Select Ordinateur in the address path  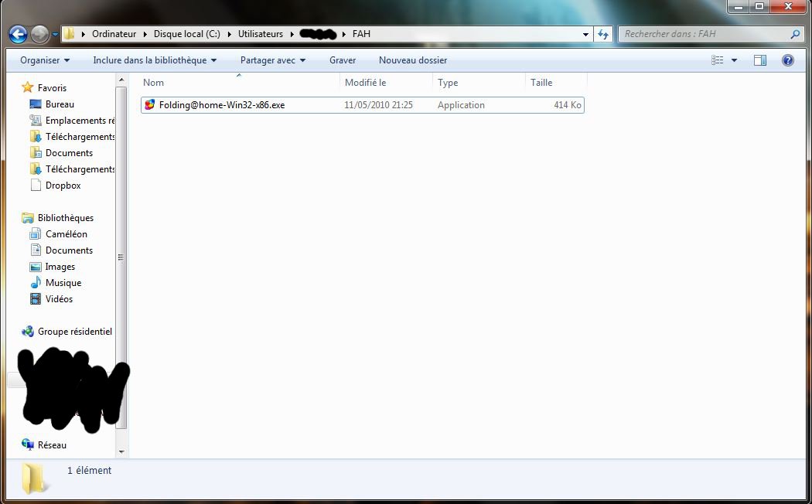[x=114, y=34]
